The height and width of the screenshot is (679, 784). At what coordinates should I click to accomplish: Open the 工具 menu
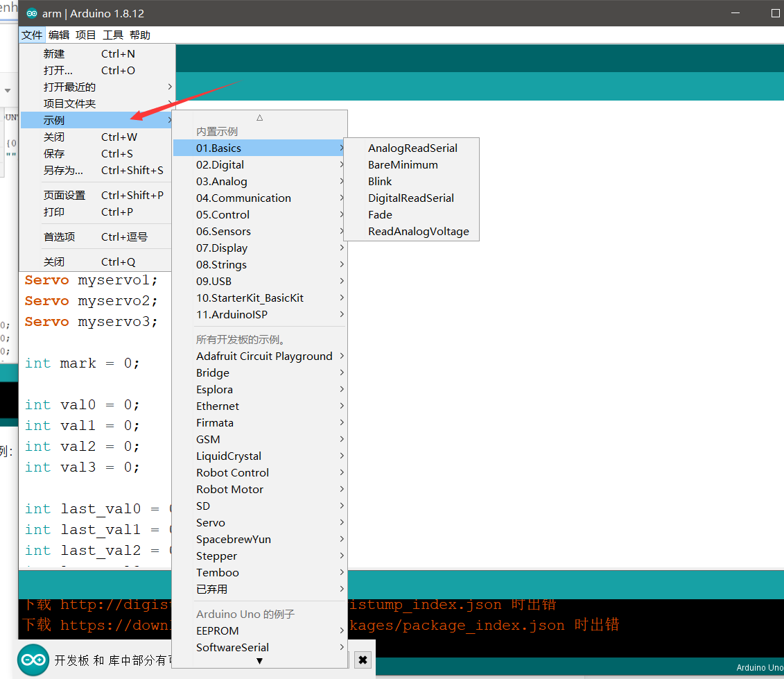tap(112, 35)
